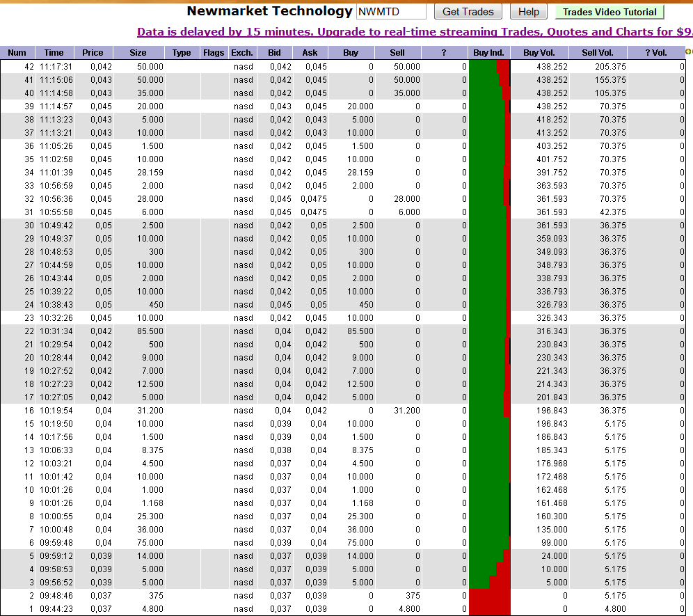Select trade time 09:44:23
This screenshot has height=616, width=693.
coord(56,609)
